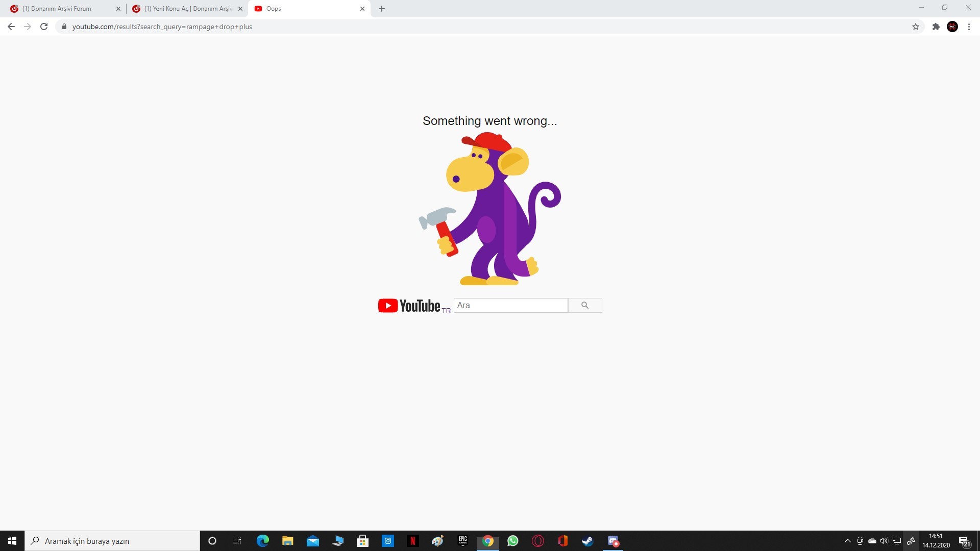This screenshot has width=980, height=551.
Task: Open WhatsApp from the taskbar
Action: coord(513,540)
